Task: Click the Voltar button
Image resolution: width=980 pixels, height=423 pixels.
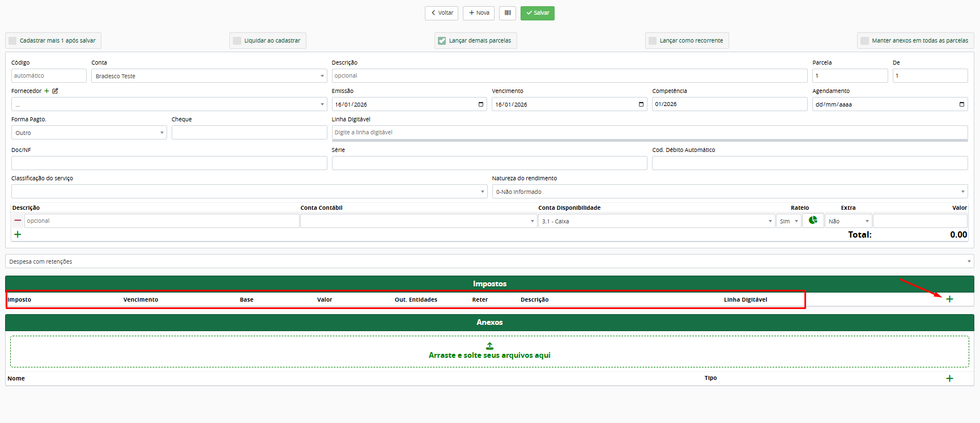Action: [x=441, y=13]
